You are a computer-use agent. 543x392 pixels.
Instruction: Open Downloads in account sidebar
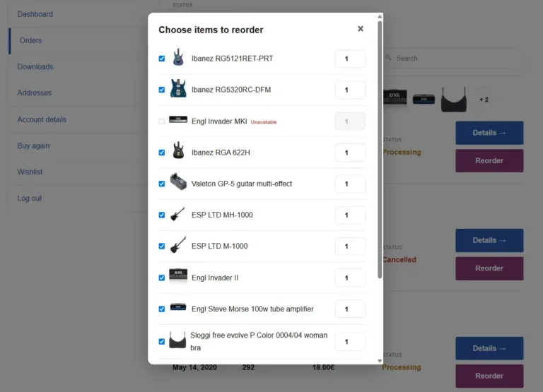pyautogui.click(x=35, y=67)
